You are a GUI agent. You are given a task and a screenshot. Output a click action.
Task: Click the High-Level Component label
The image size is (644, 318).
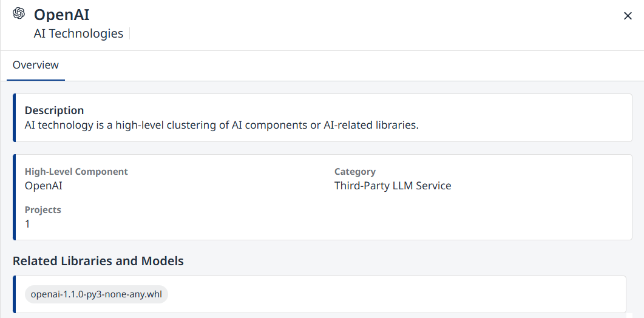[76, 172]
